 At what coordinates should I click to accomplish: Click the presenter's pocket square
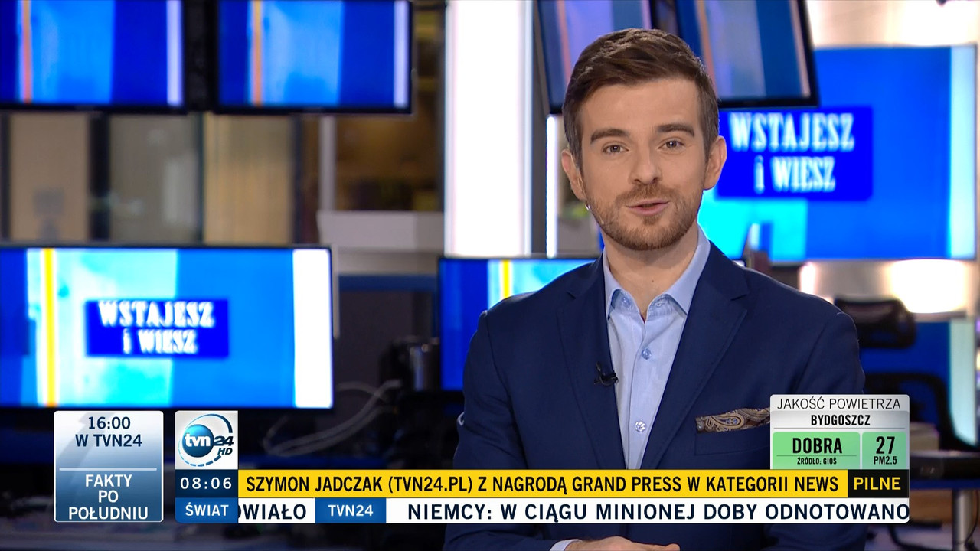(x=732, y=419)
